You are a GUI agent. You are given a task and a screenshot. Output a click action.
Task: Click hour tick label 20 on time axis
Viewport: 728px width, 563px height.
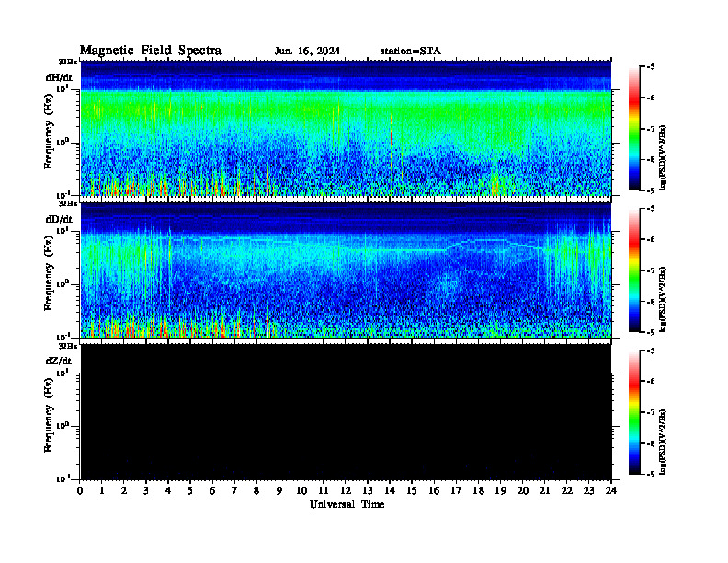click(x=523, y=491)
